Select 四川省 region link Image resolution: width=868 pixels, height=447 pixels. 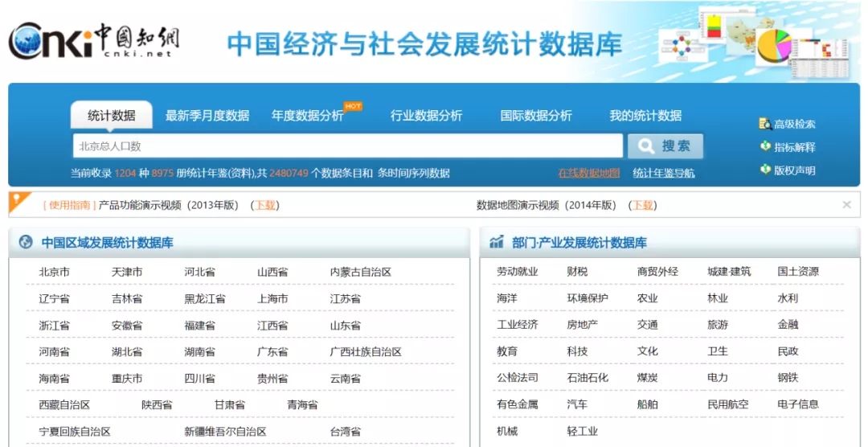[x=200, y=379]
